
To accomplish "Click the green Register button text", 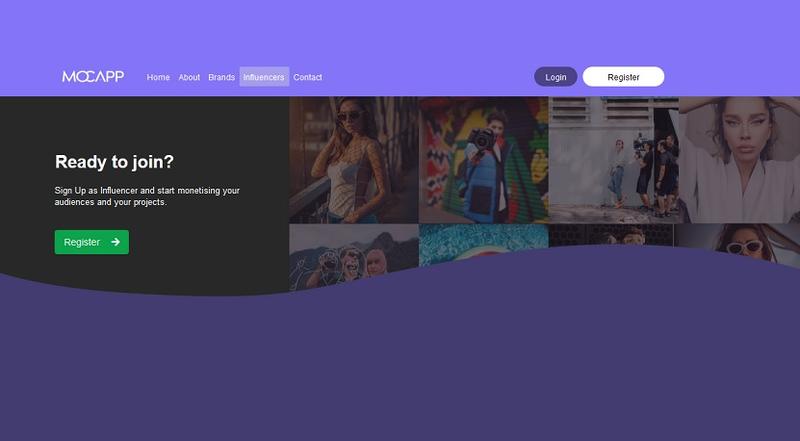I will tap(82, 242).
